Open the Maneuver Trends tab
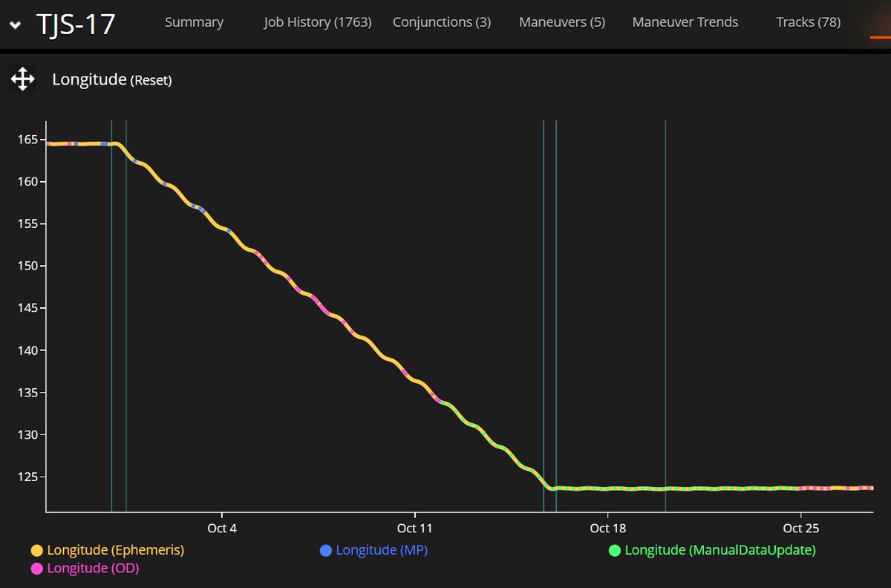Image resolution: width=891 pixels, height=588 pixels. 685,22
